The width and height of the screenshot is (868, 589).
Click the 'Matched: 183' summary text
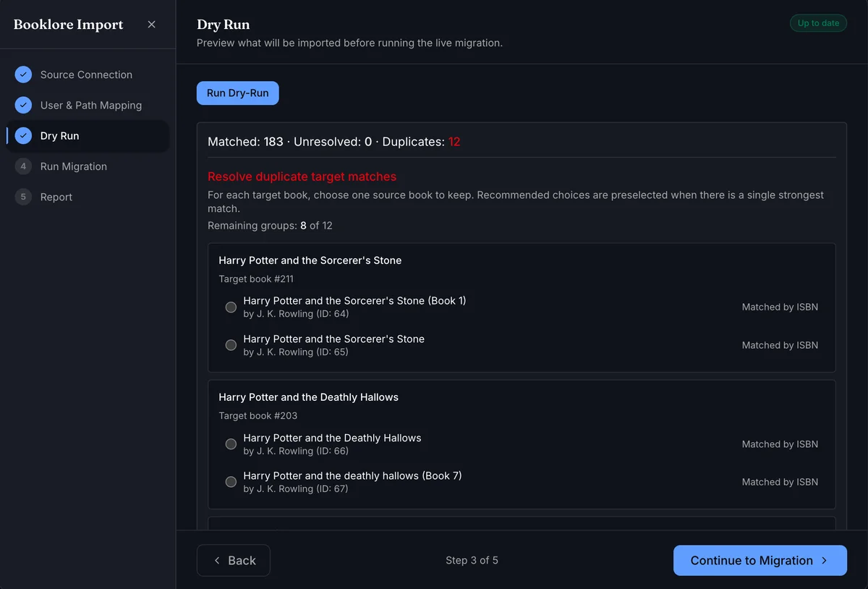(245, 142)
